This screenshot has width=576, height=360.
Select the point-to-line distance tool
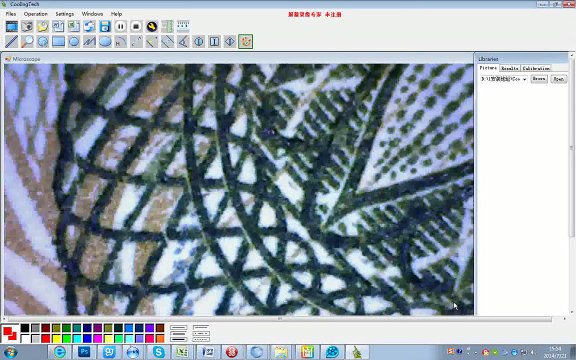point(152,42)
